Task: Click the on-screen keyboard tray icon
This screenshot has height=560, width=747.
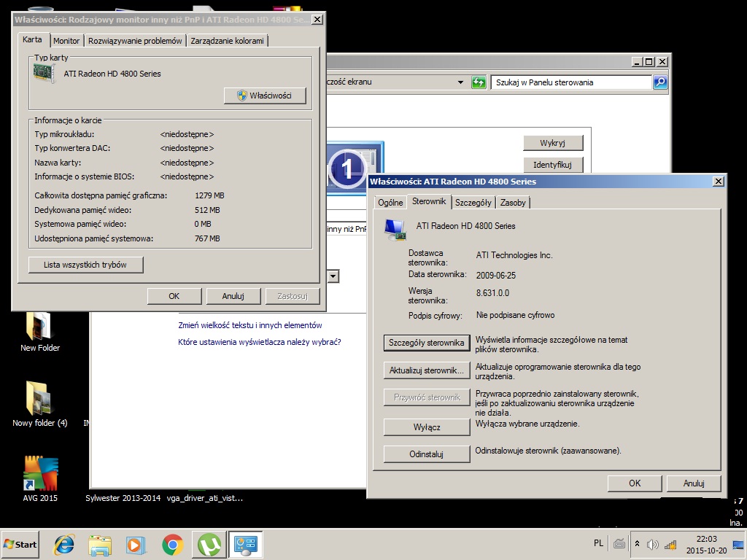Action: [619, 544]
